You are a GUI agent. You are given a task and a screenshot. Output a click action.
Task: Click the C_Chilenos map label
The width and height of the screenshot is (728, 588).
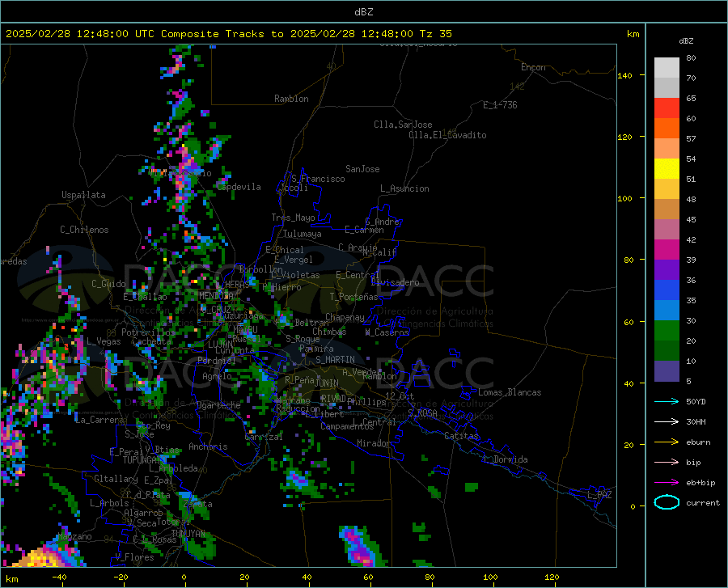point(84,230)
